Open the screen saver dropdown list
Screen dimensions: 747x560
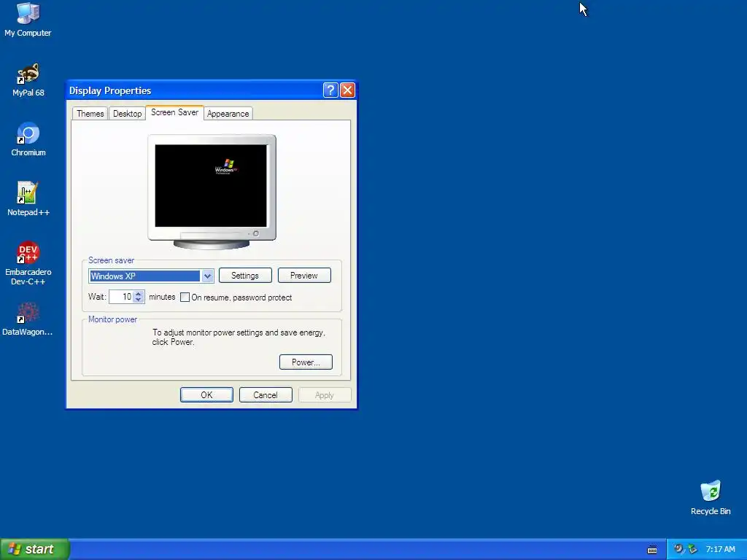[207, 276]
